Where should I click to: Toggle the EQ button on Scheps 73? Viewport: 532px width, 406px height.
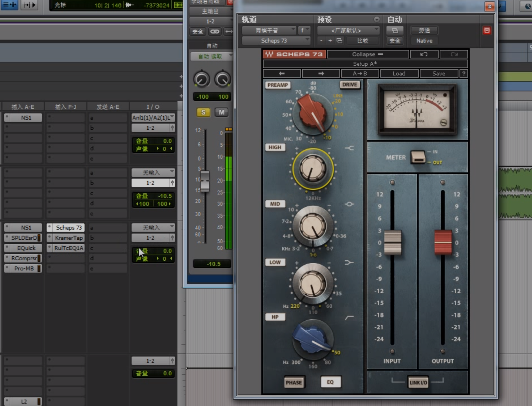(x=330, y=382)
